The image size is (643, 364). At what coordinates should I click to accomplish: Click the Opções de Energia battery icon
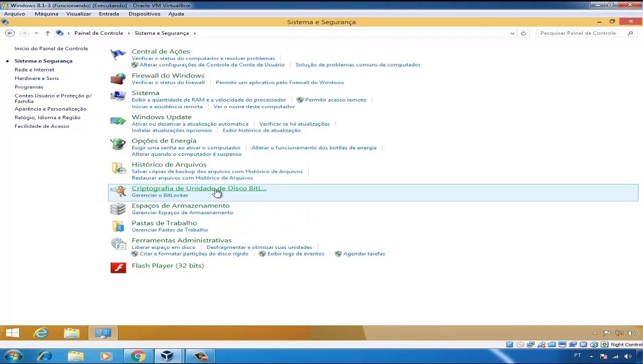point(118,144)
